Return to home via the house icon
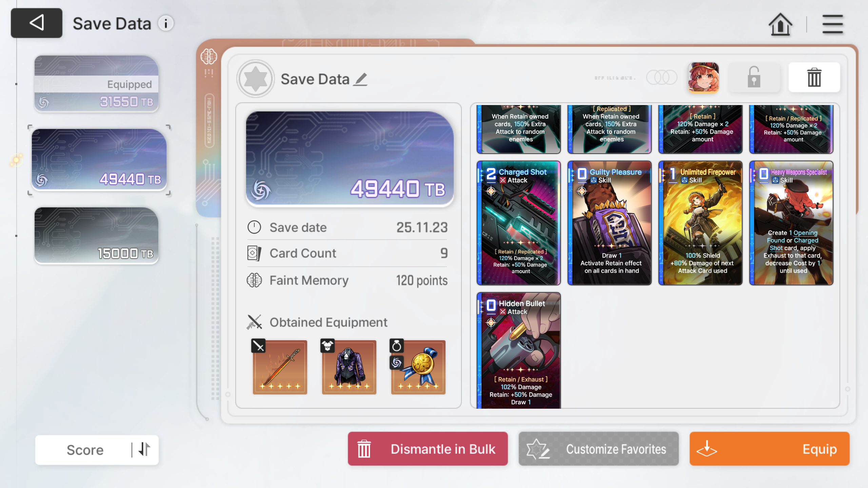Image resolution: width=868 pixels, height=488 pixels. tap(780, 24)
